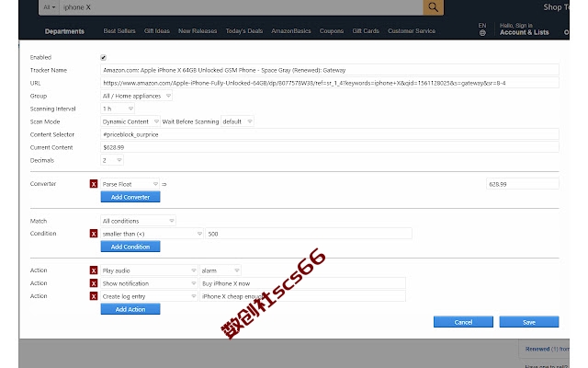Click the Renewed link in the background page
This screenshot has width=588, height=368.
[537, 349]
